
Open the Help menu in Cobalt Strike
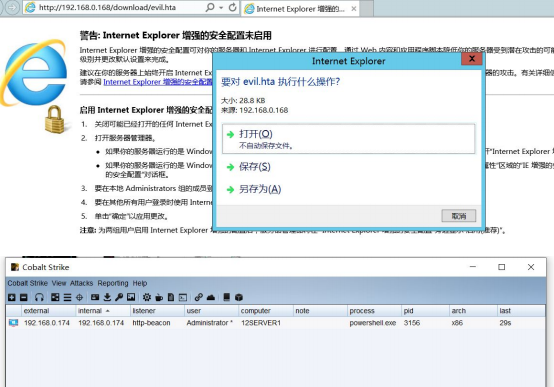click(140, 283)
